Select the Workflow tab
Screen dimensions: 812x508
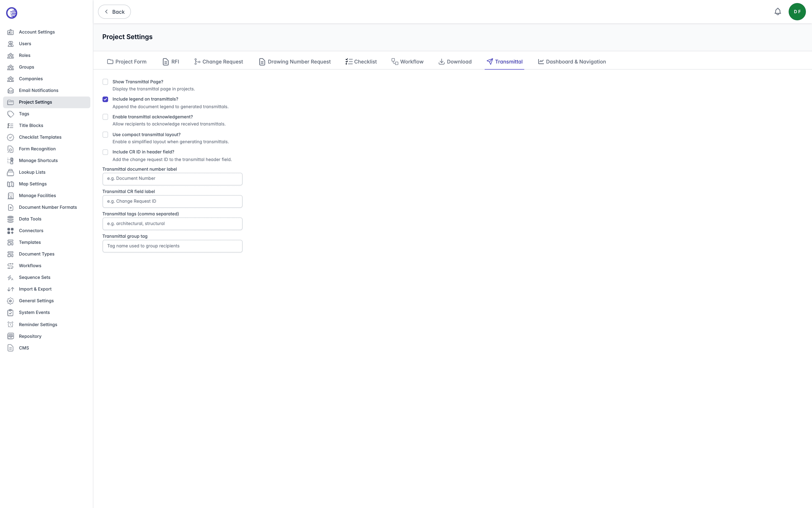pos(407,62)
